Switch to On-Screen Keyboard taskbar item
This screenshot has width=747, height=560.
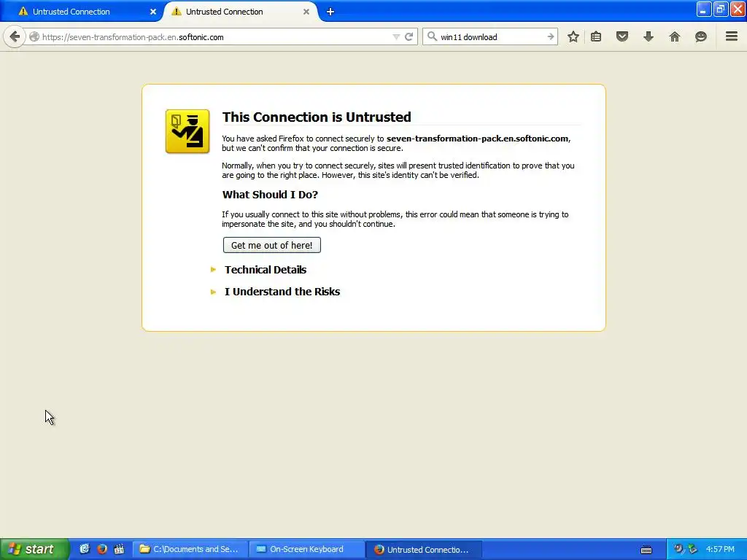tap(306, 549)
